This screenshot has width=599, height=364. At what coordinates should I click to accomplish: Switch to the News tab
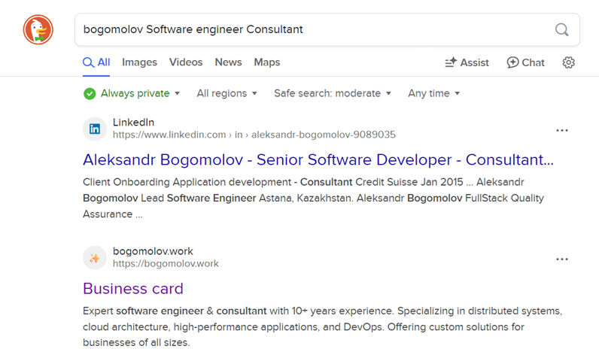[228, 62]
